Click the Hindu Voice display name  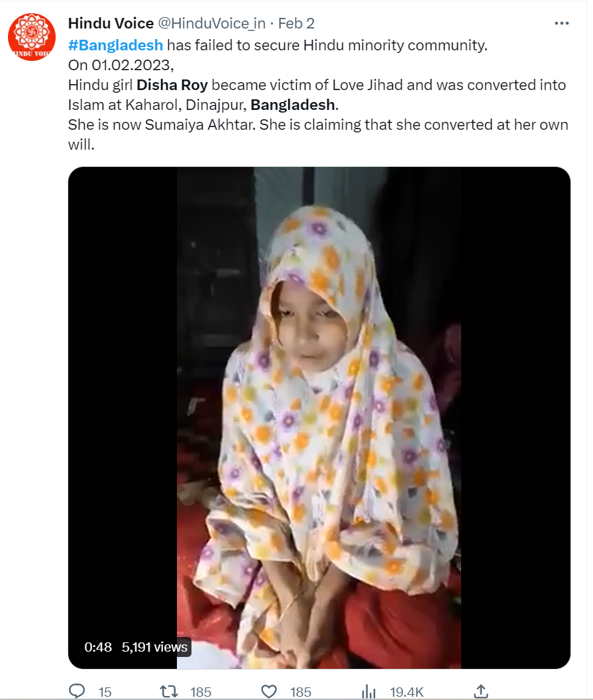coord(111,24)
